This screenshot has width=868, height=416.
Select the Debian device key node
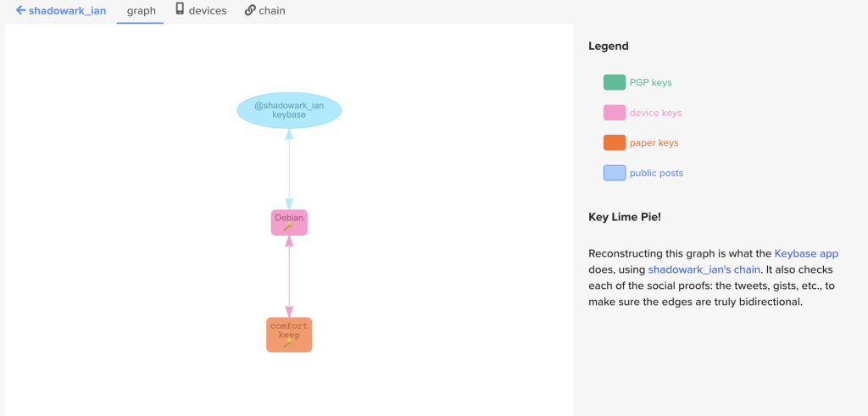point(289,219)
